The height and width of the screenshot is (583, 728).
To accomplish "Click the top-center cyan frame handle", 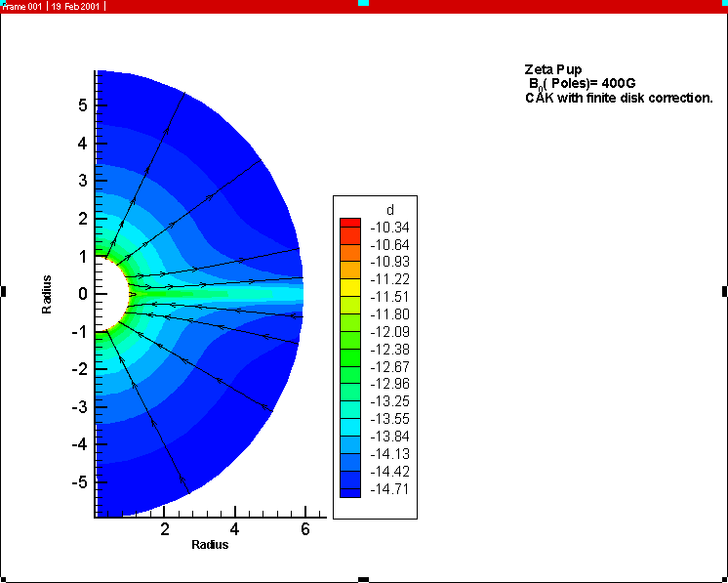I will pos(363,3).
